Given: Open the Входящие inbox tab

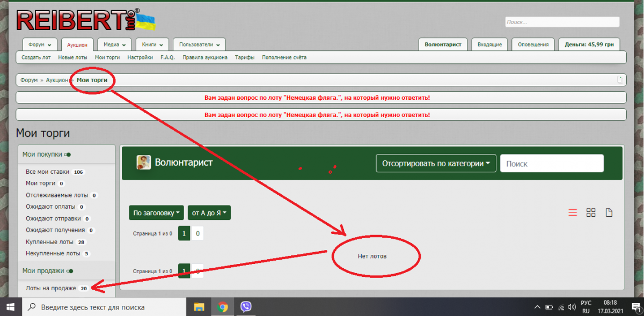Looking at the screenshot, I should [489, 45].
